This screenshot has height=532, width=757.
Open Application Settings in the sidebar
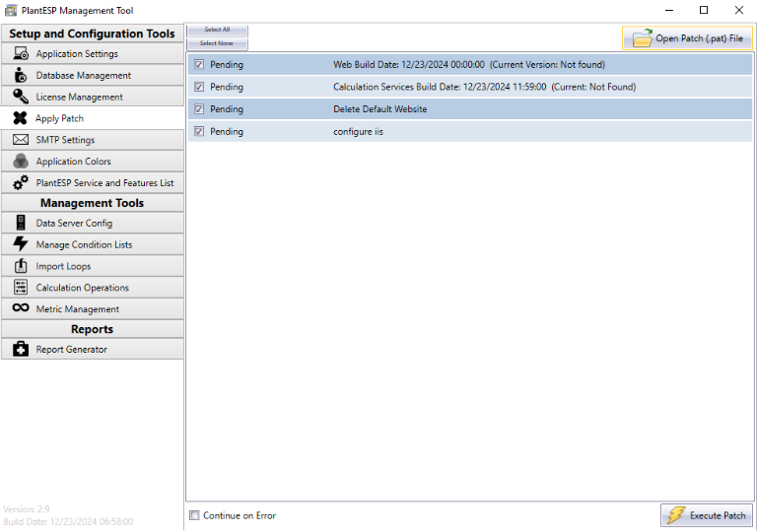coord(93,53)
